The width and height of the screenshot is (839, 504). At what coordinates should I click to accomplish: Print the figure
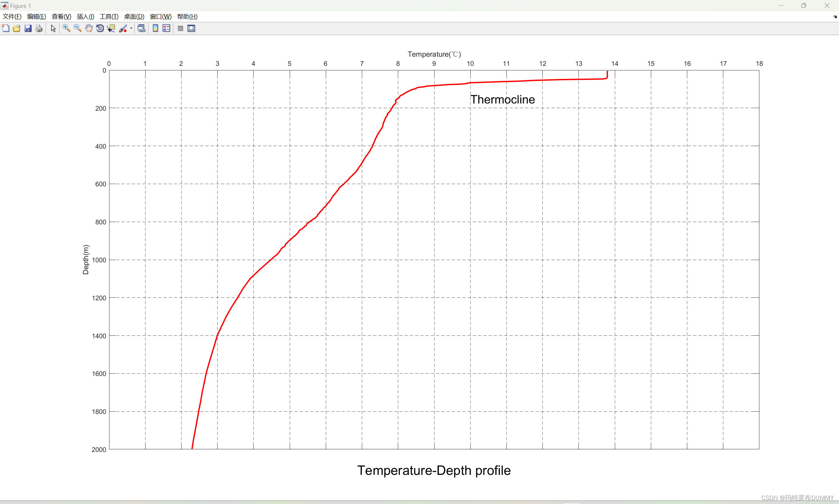(x=39, y=28)
